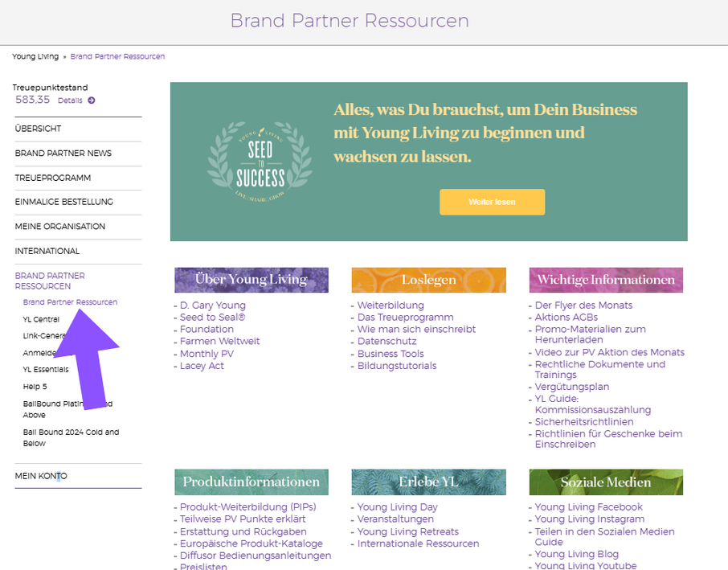Expand MEIN KONTO sidebar section

[x=41, y=476]
